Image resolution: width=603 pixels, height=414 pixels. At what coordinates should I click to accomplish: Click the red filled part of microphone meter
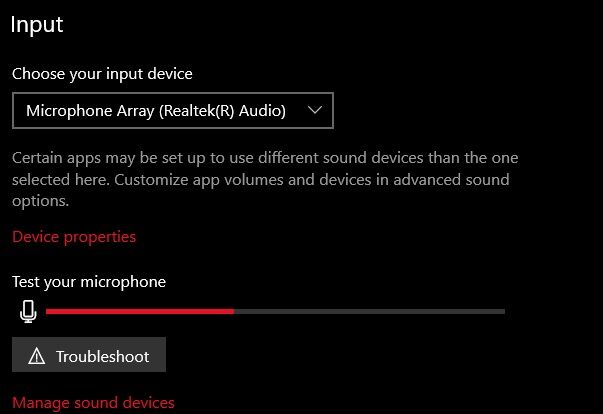(140, 311)
